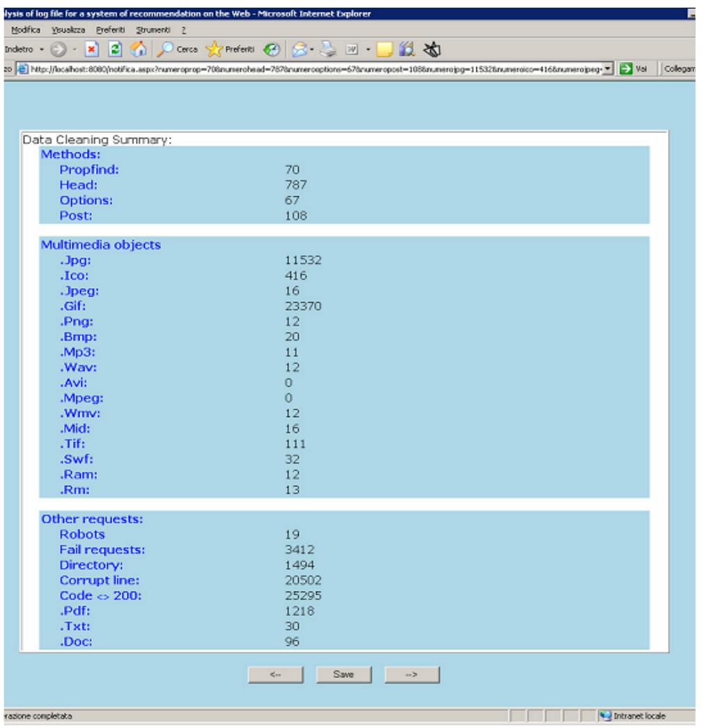Click 'Other requests:' section header
702x728 pixels.
click(x=92, y=519)
